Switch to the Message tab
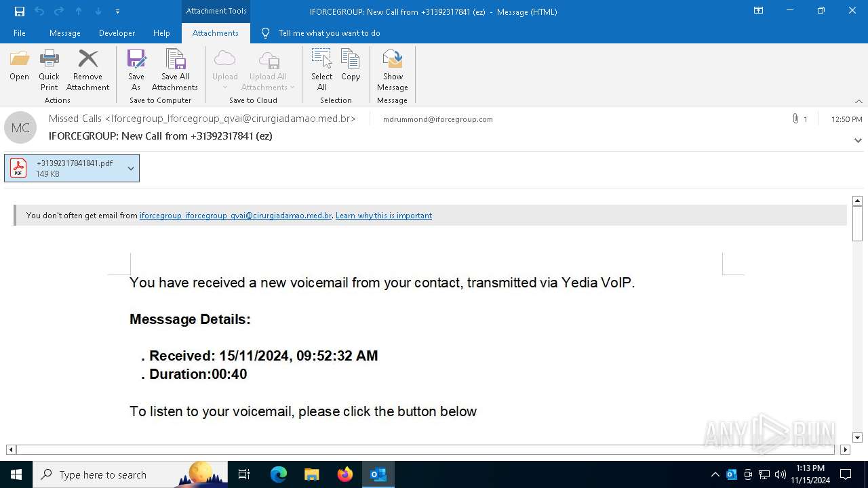The width and height of the screenshot is (868, 488). click(65, 33)
